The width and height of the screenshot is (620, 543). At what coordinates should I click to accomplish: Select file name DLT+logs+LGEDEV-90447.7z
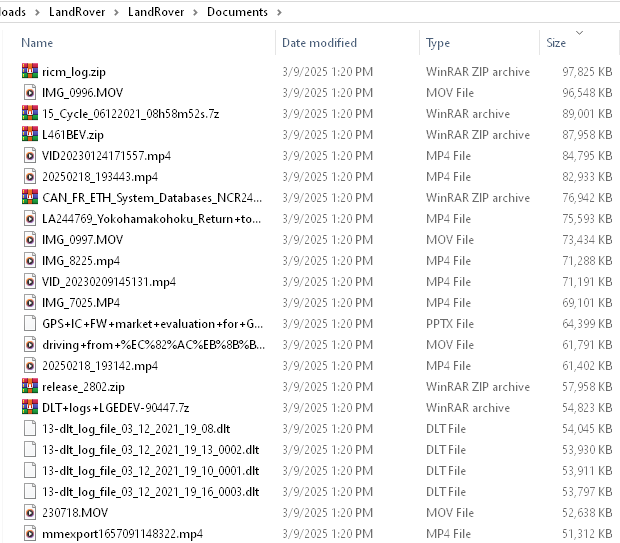point(115,408)
